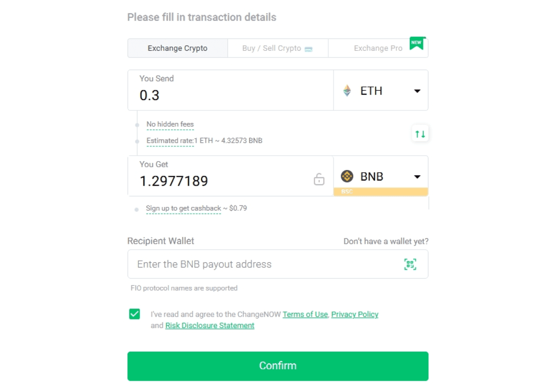
Task: Swap currencies using the arrows icon
Action: coord(420,133)
